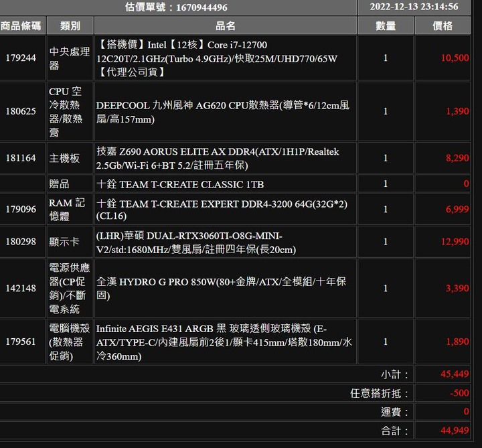Click the 電源供應器 category cell
The width and height of the screenshot is (482, 448).
point(70,289)
